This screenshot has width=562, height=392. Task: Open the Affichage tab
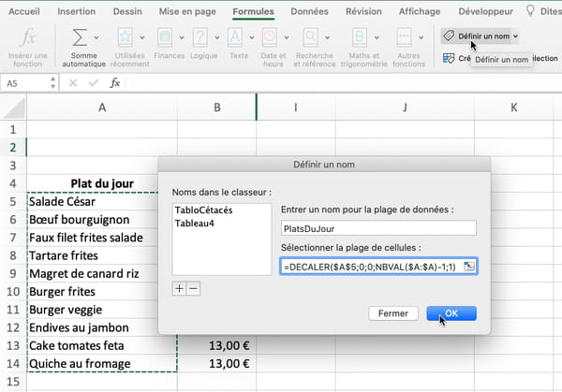420,11
